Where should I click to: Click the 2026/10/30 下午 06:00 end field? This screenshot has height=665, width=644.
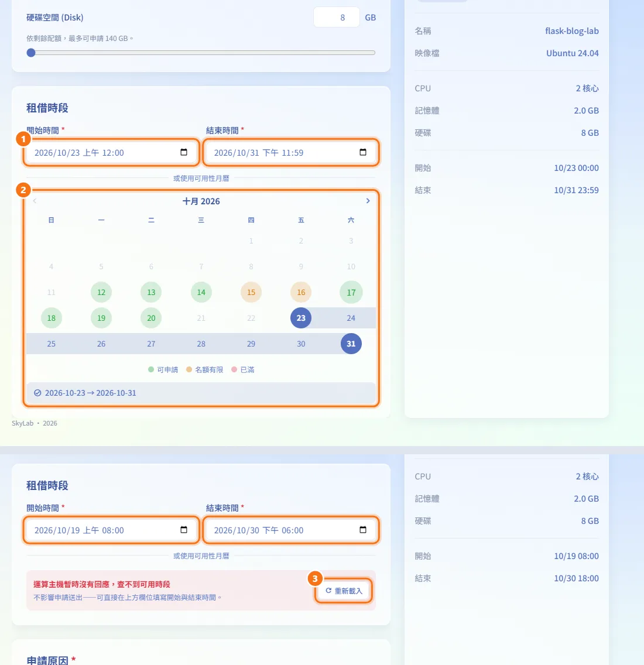click(x=291, y=530)
